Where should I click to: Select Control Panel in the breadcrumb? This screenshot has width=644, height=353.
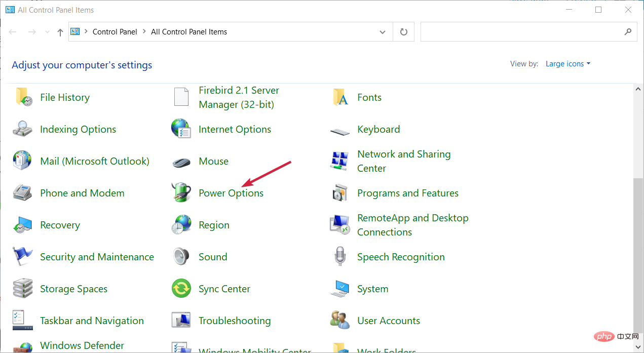point(115,32)
